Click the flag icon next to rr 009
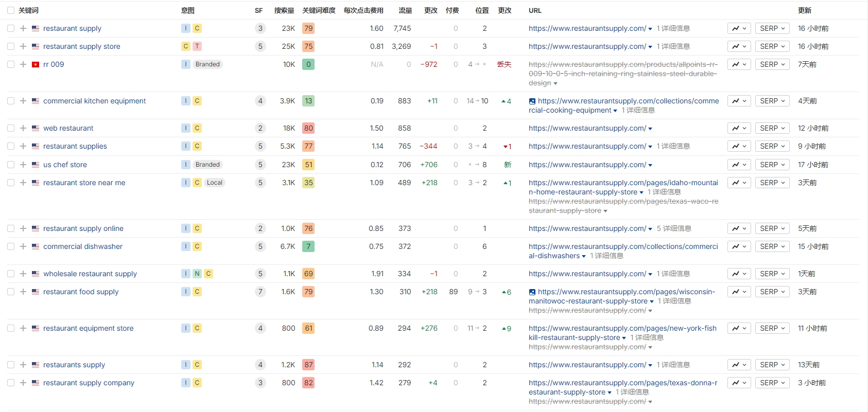 pos(36,64)
